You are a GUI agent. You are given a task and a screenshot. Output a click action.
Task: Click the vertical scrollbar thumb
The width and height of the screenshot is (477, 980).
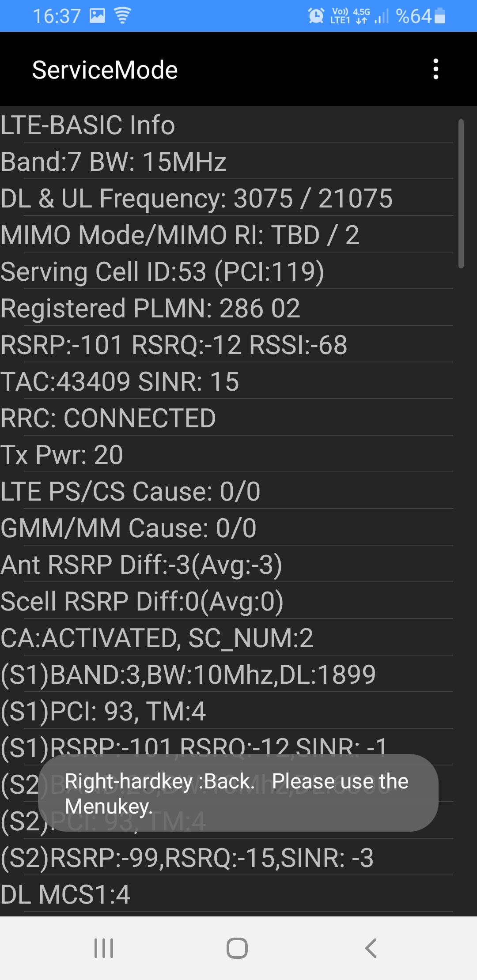461,193
